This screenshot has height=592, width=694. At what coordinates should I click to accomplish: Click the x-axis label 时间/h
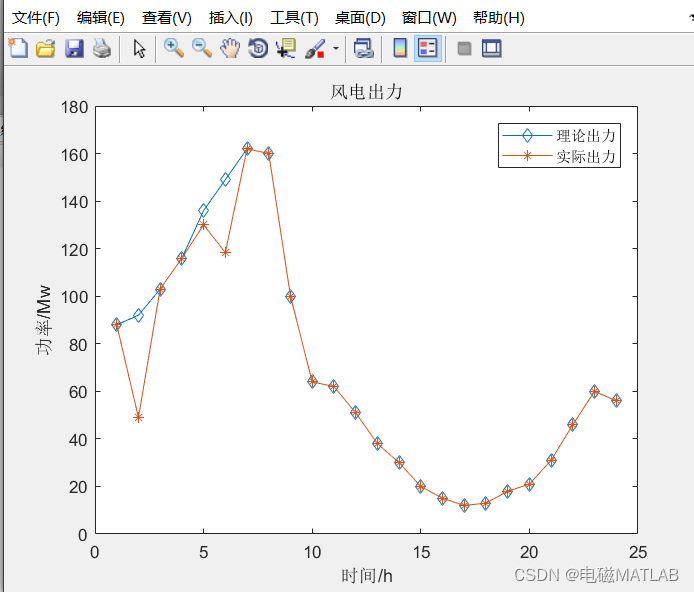[x=366, y=576]
